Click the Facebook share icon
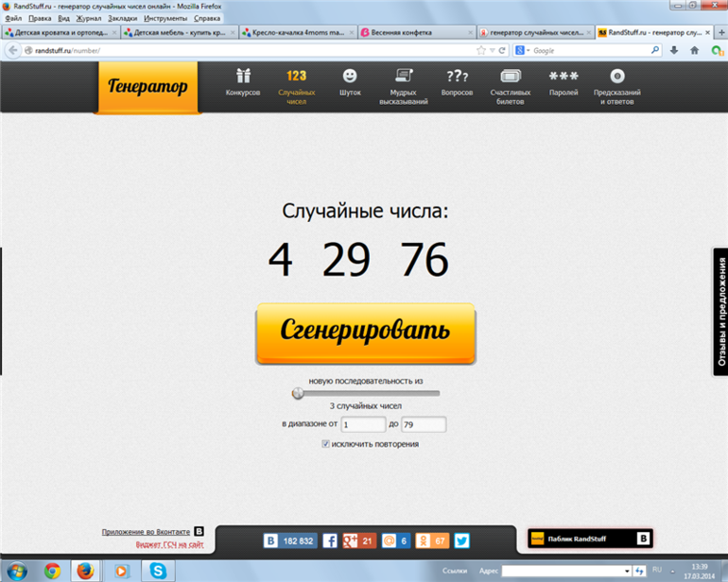728x582 pixels. [x=330, y=540]
